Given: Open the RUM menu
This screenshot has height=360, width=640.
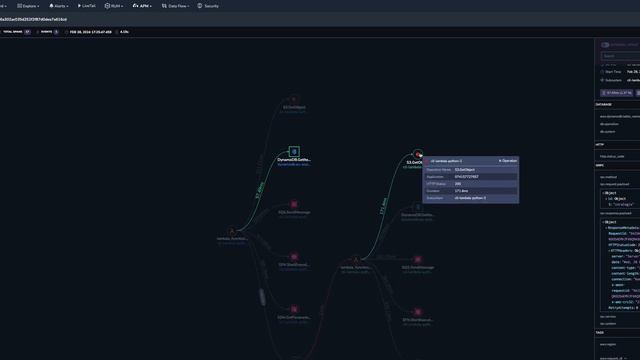Looking at the screenshot, I should coord(114,6).
